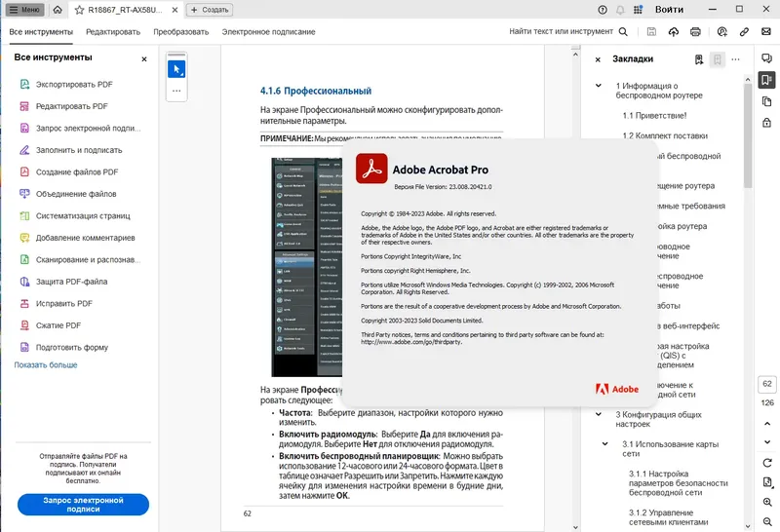Open Запрос электронной подписи tool
780x532 pixels.
81,129
